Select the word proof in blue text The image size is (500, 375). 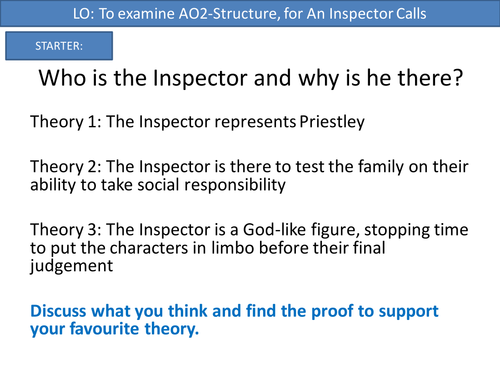pos(332,312)
